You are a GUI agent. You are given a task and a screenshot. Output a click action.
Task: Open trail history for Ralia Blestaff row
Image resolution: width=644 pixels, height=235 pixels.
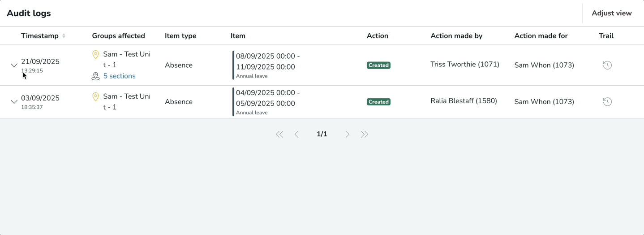click(607, 102)
